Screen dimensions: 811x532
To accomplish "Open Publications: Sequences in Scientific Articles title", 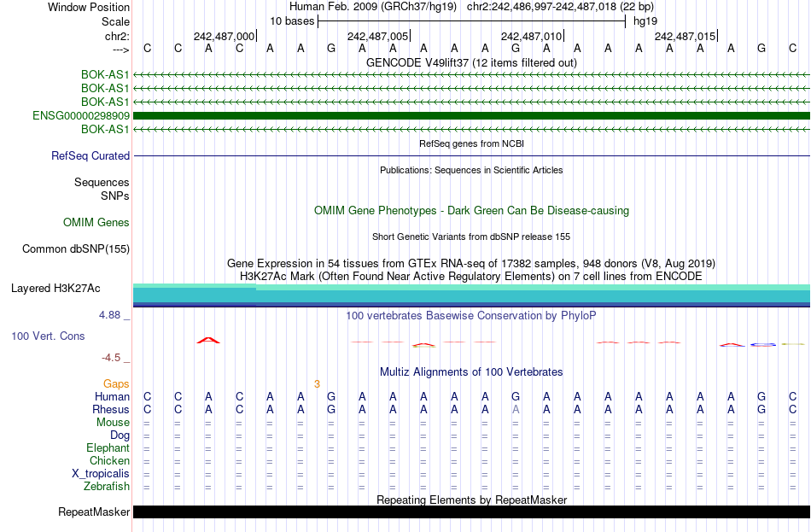I will coord(471,170).
